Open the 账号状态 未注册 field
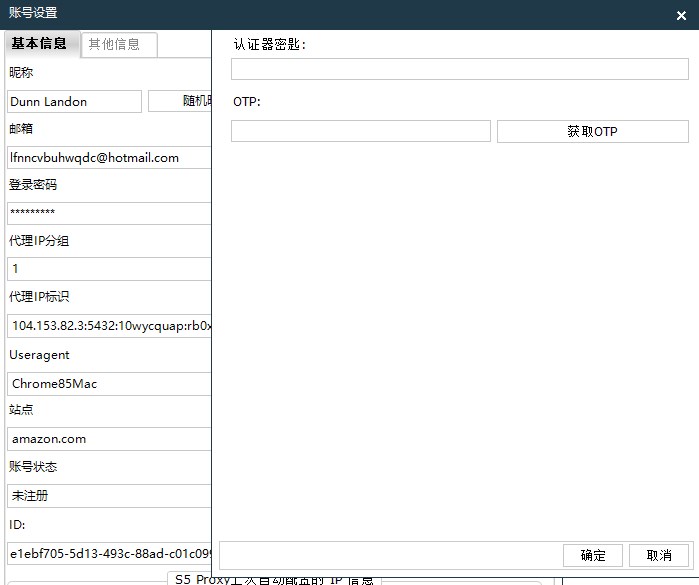 (109, 495)
